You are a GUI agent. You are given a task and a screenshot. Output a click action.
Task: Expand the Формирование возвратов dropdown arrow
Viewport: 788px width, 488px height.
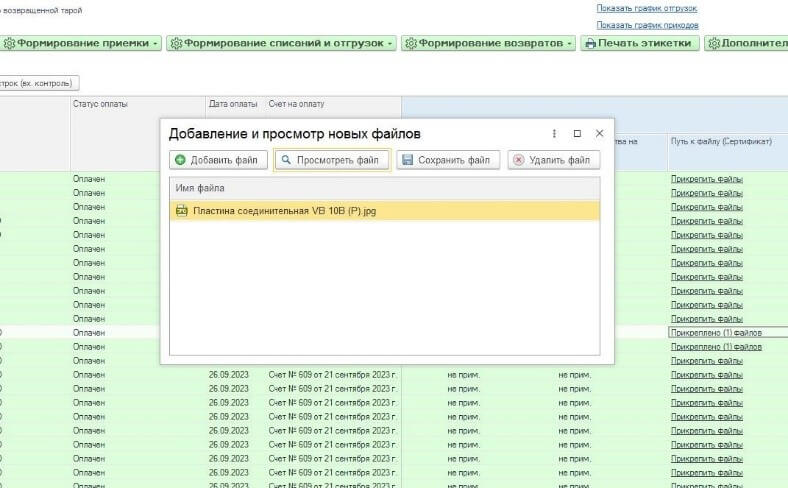569,44
